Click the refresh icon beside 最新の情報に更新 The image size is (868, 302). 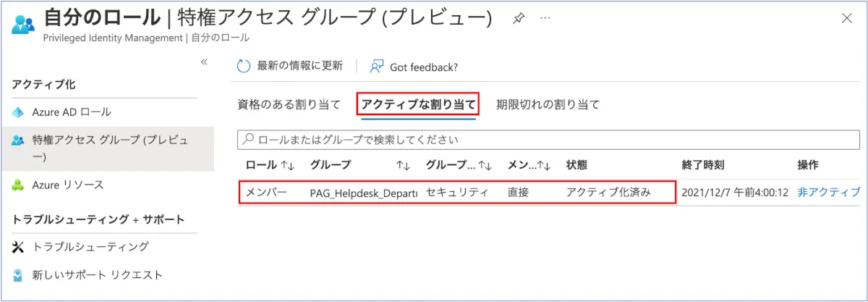click(x=244, y=66)
